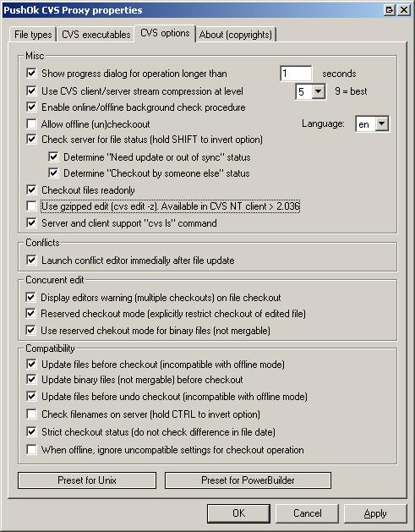The height and width of the screenshot is (532, 415).
Task: Apply the Preset for PowerBuilder
Action: click(x=248, y=480)
